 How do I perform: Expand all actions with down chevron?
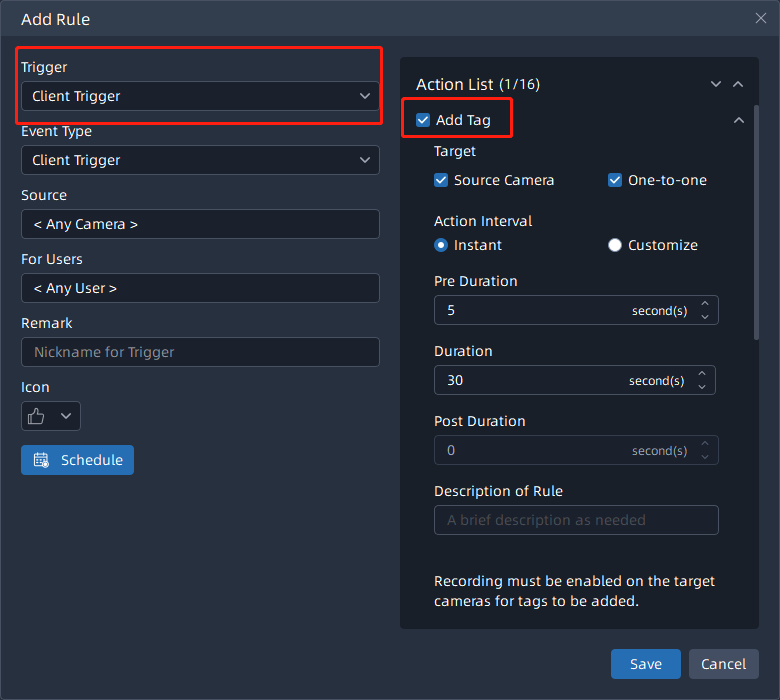point(716,85)
